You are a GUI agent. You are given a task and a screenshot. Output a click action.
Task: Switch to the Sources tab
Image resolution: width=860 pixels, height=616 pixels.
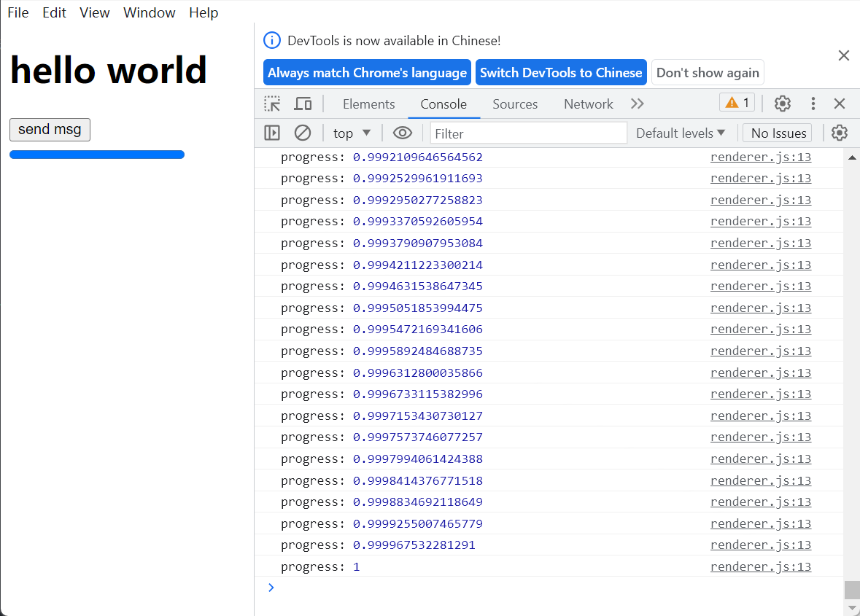[x=515, y=104]
